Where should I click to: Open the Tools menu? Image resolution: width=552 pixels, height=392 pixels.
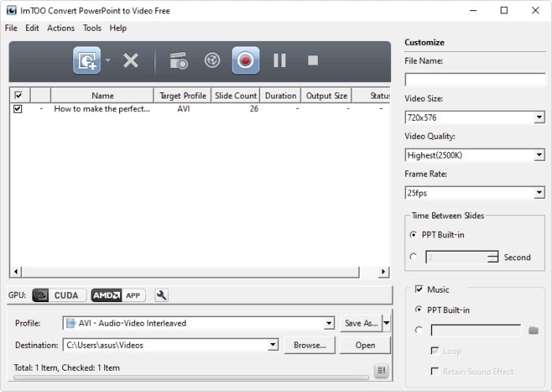coord(92,28)
